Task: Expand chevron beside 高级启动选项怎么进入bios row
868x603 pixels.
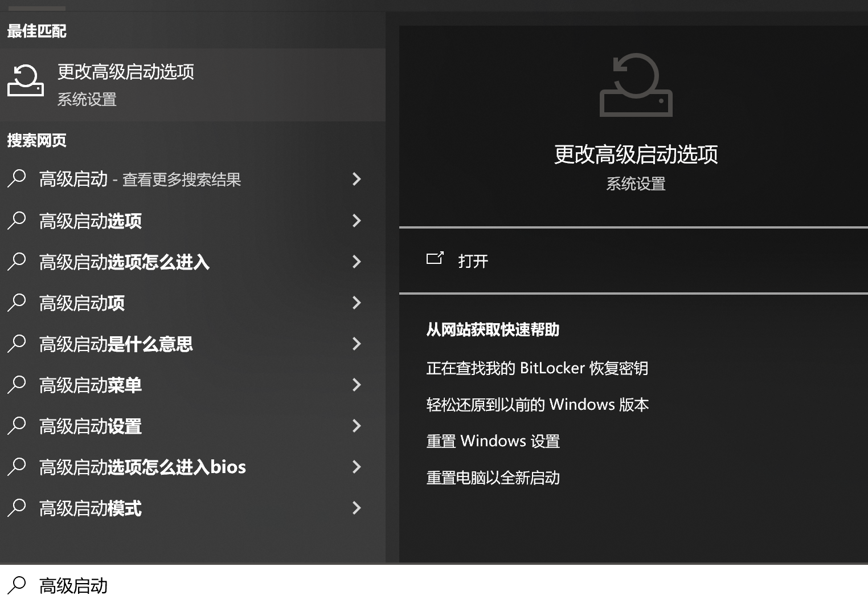Action: 357,467
